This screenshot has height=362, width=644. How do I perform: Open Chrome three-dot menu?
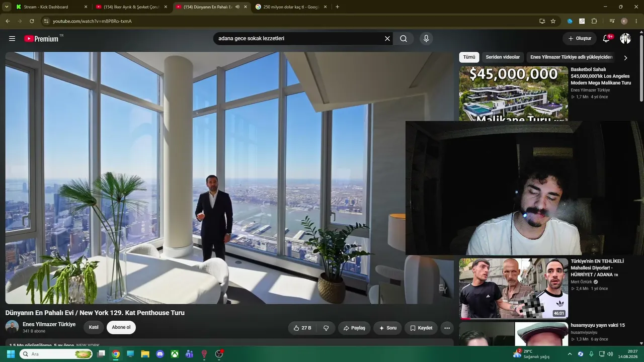636,21
